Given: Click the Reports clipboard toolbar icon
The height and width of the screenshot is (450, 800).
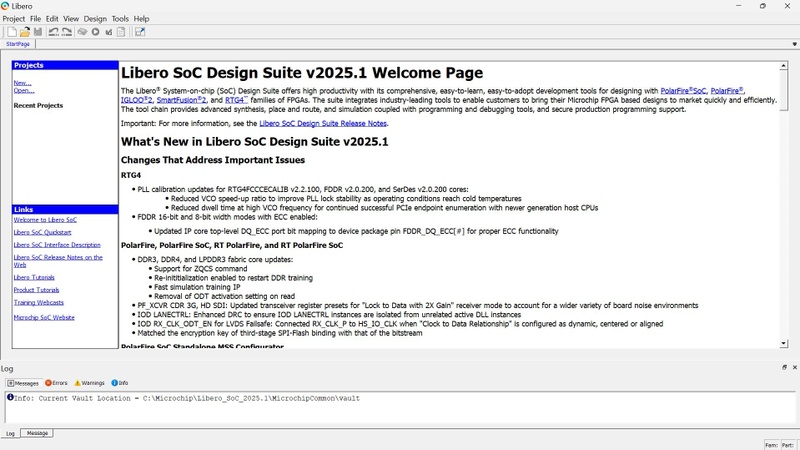Looking at the screenshot, I should (x=121, y=32).
